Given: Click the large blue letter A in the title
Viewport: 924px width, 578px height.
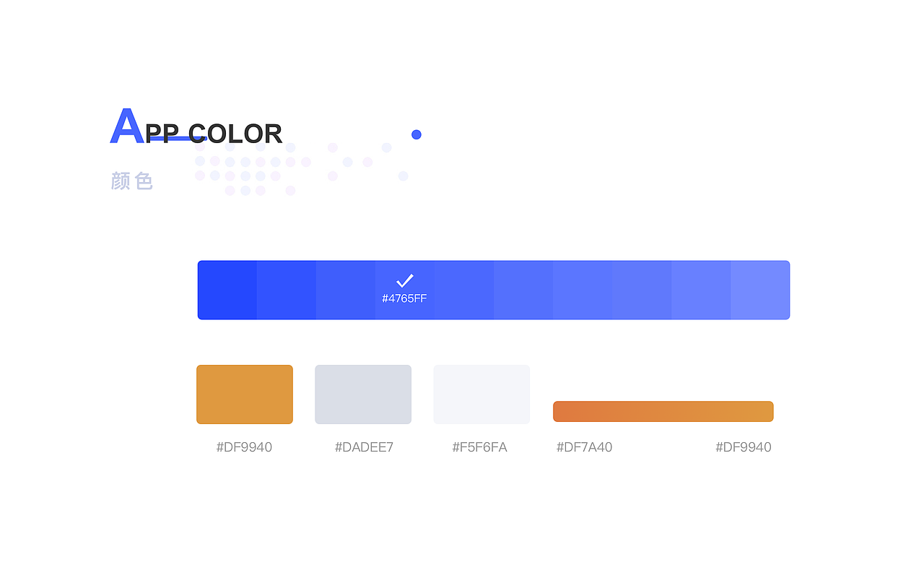Looking at the screenshot, I should pos(126,127).
